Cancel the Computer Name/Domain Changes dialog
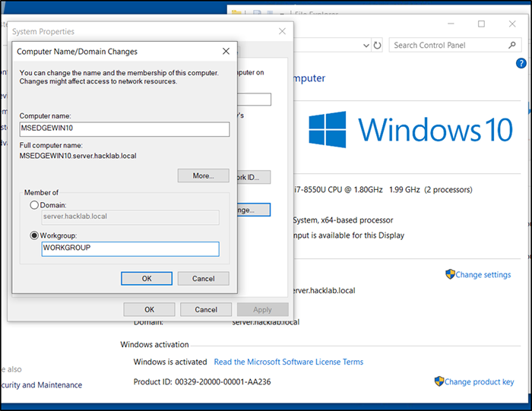 coord(203,278)
